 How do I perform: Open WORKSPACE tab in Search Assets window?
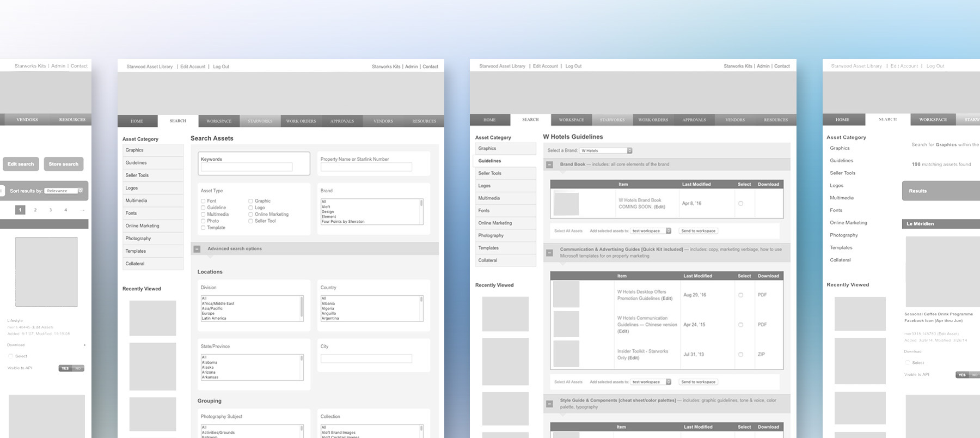coord(219,121)
